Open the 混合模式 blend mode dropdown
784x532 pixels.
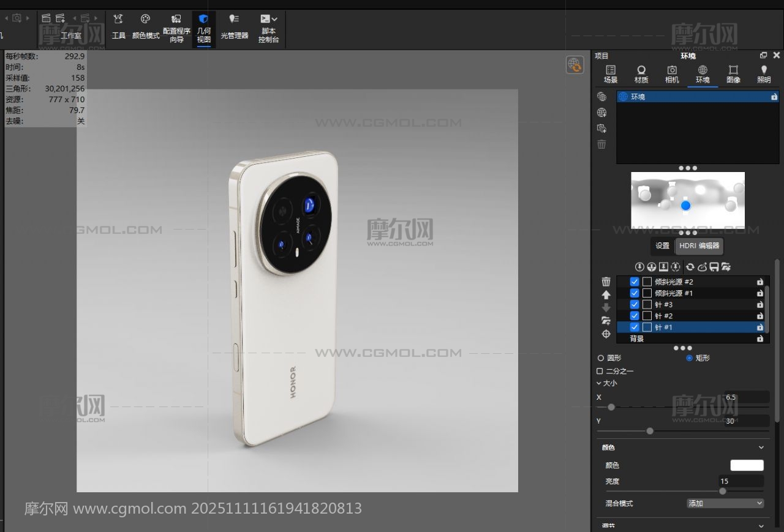[725, 503]
